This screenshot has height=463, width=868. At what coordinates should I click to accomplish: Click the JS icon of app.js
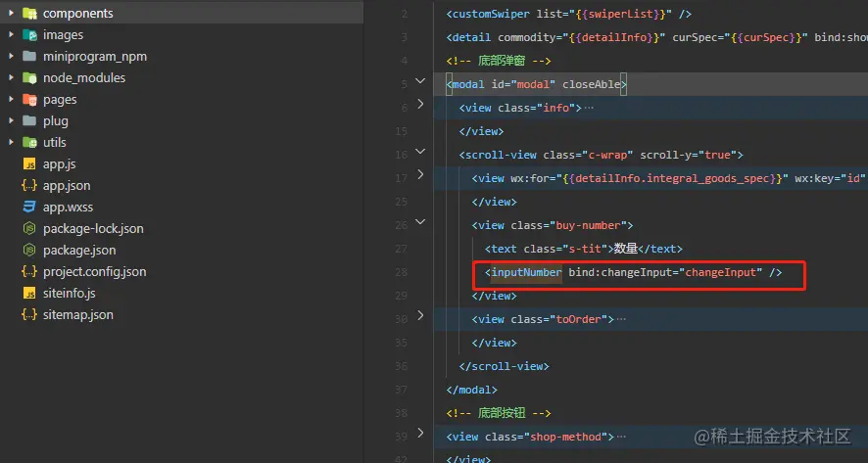[29, 164]
